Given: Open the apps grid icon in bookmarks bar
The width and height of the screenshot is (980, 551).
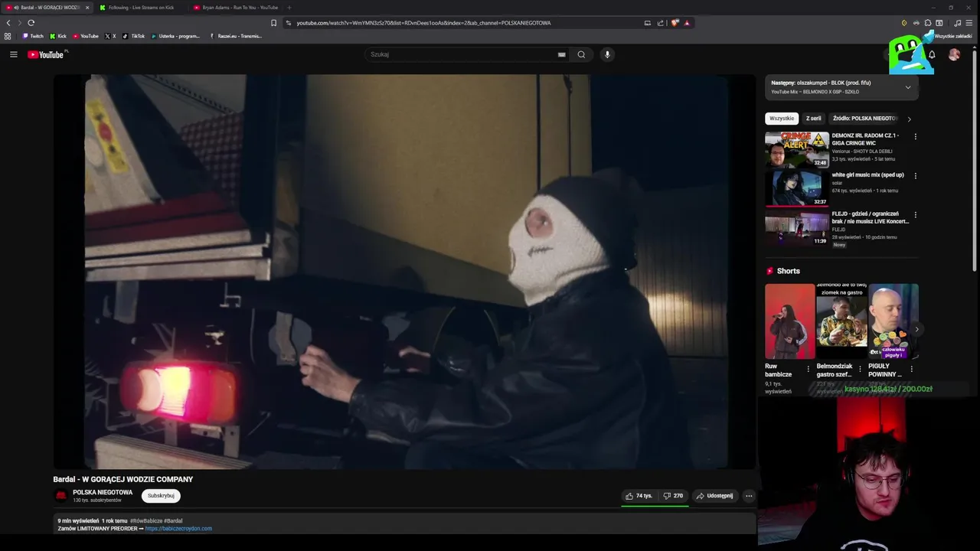Looking at the screenshot, I should (x=8, y=36).
